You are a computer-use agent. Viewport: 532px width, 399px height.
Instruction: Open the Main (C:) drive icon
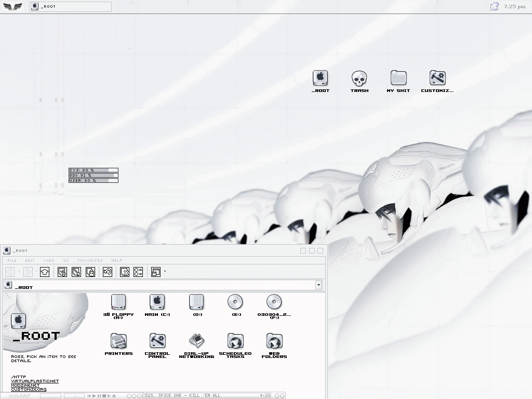pyautogui.click(x=157, y=302)
